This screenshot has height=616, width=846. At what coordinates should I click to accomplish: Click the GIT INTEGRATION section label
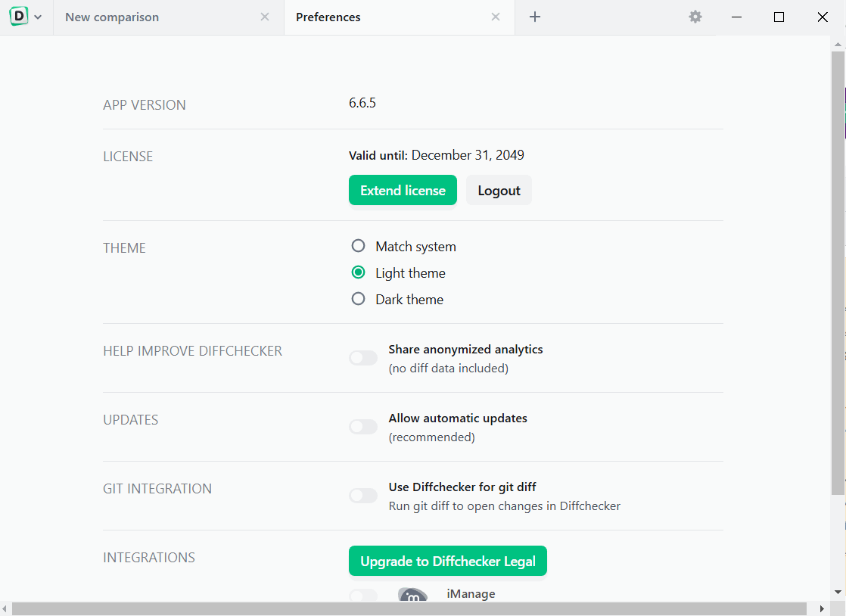click(157, 489)
